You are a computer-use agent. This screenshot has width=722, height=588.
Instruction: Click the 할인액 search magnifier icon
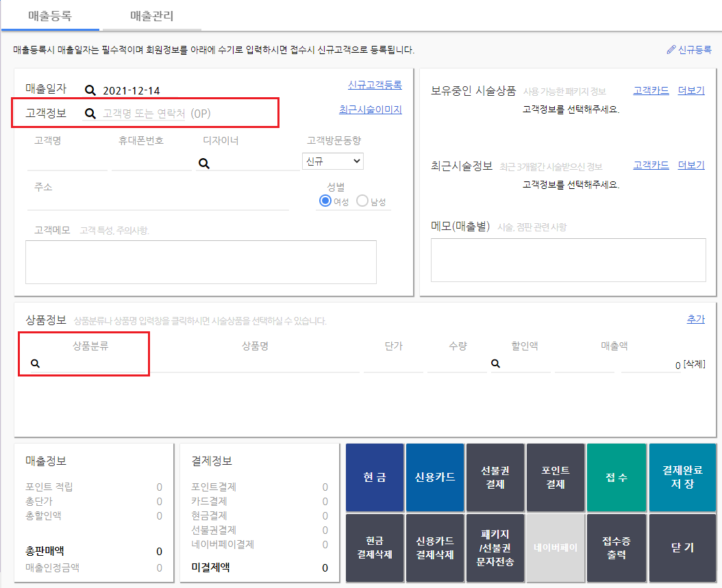(495, 363)
